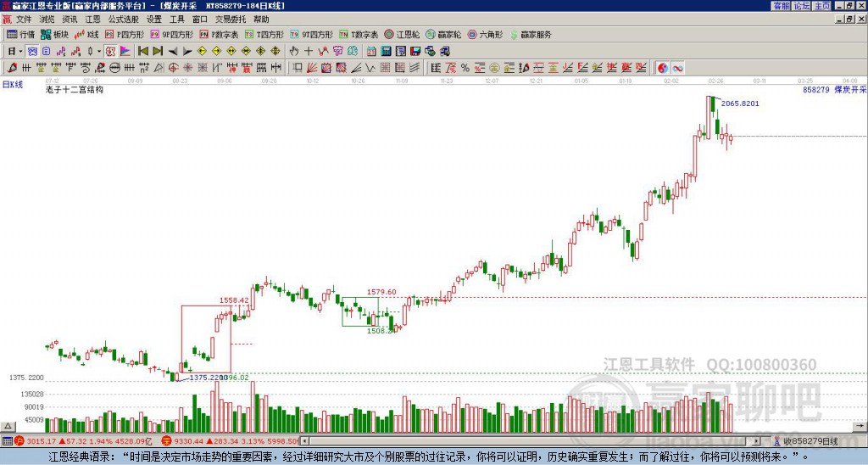Open the 客服 customer service link
Viewport: 868px width, 465px height.
781,5
